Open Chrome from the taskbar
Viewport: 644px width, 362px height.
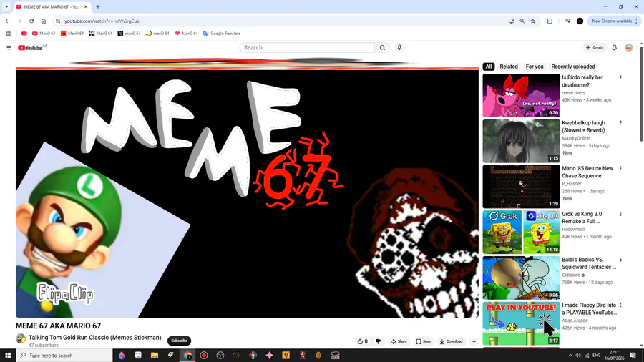(187, 356)
